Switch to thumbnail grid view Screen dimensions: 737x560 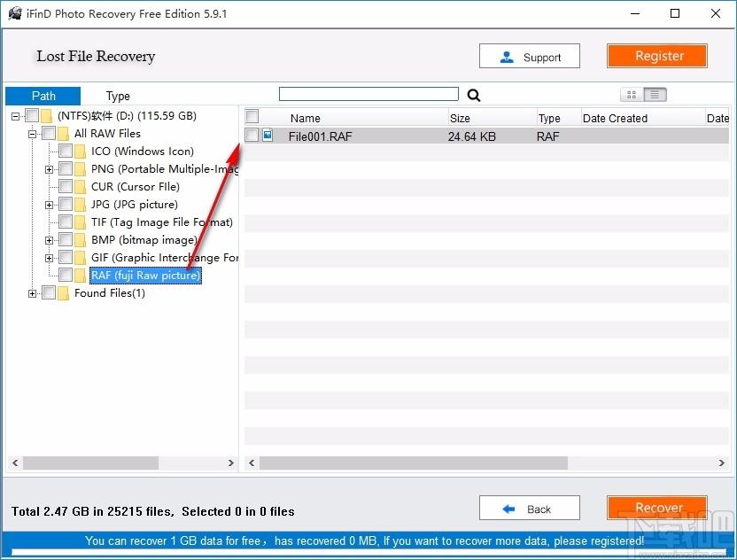[x=632, y=95]
